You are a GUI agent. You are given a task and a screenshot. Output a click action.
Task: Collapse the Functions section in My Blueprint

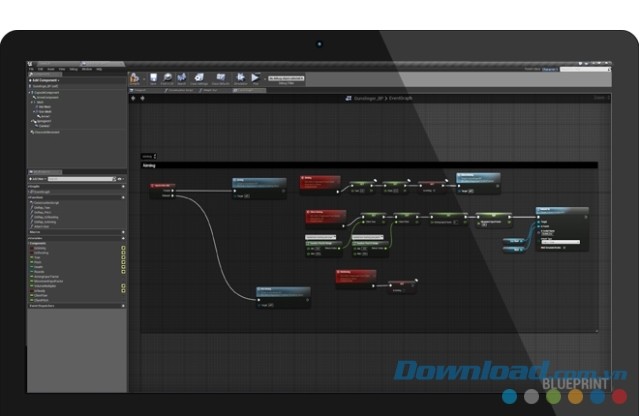click(30, 196)
